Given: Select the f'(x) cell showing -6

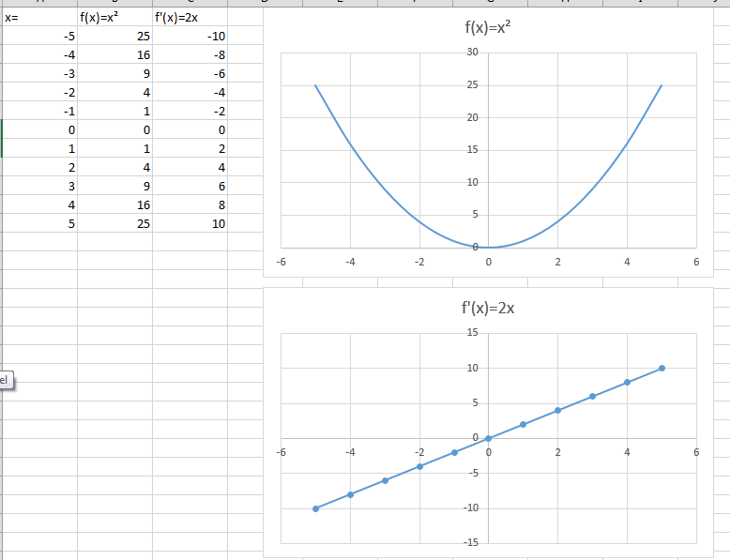Looking at the screenshot, I should point(190,73).
